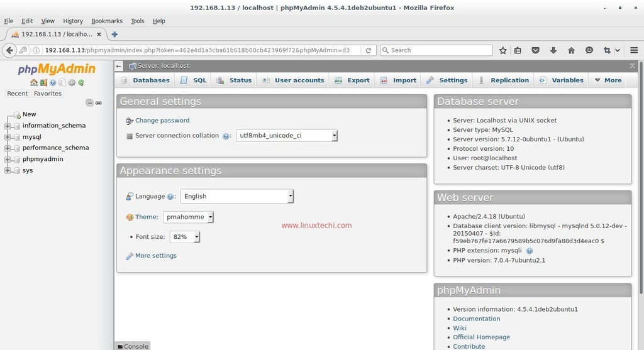Click the Change password link
Image resolution: width=644 pixels, height=350 pixels.
tap(162, 121)
